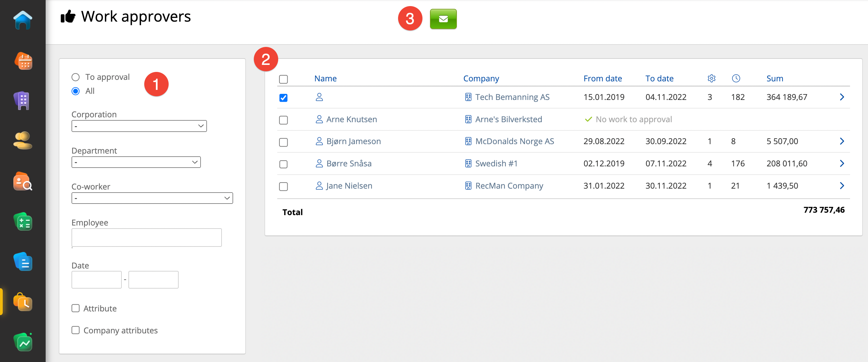Image resolution: width=868 pixels, height=362 pixels.
Task: Enable the Company attributes checkbox
Action: click(x=75, y=330)
